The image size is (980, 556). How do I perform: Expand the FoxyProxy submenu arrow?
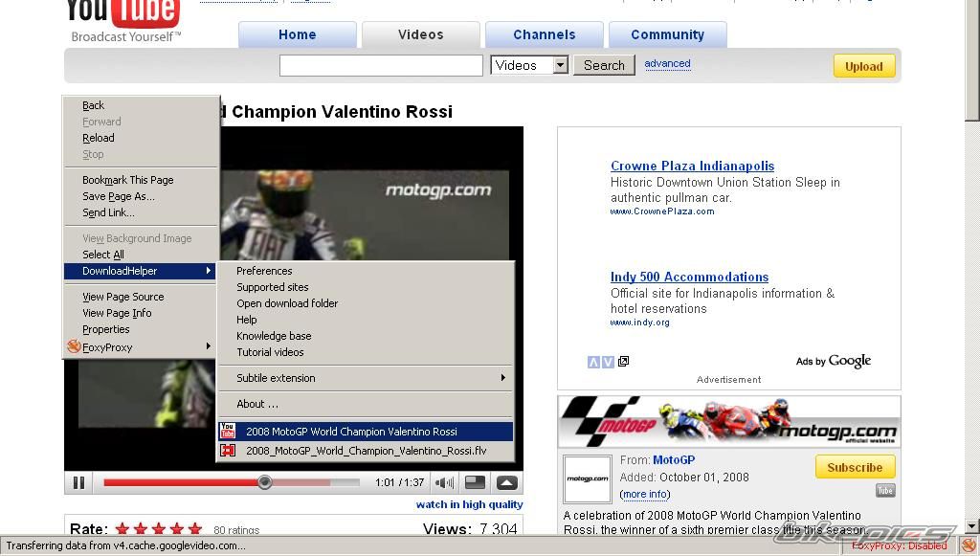coord(208,346)
